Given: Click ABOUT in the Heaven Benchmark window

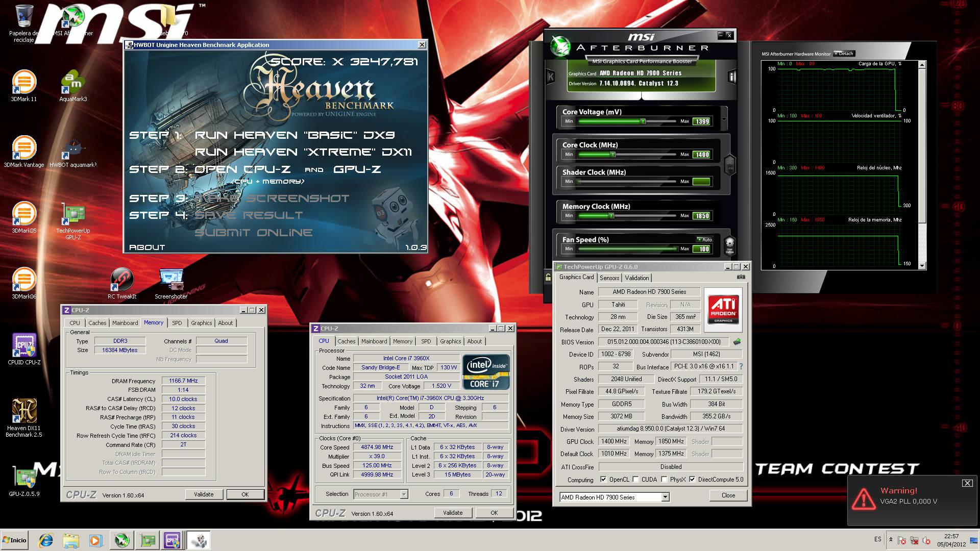Looking at the screenshot, I should (x=147, y=247).
